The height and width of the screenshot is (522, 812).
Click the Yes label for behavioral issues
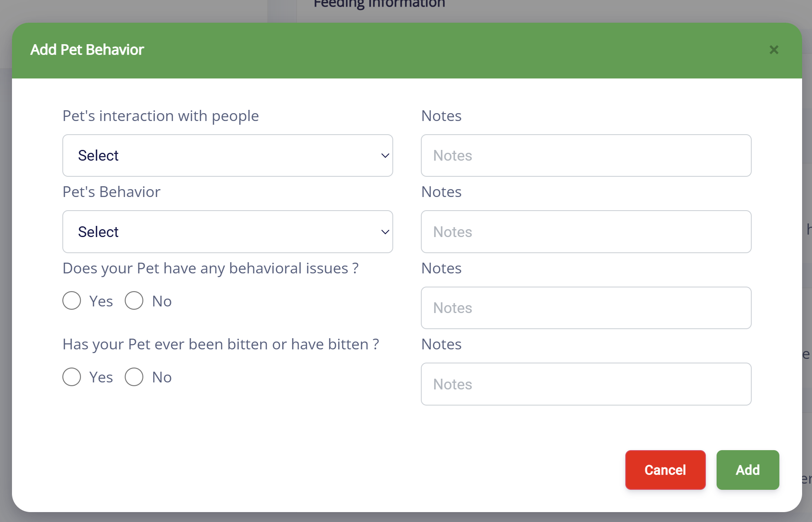(101, 301)
